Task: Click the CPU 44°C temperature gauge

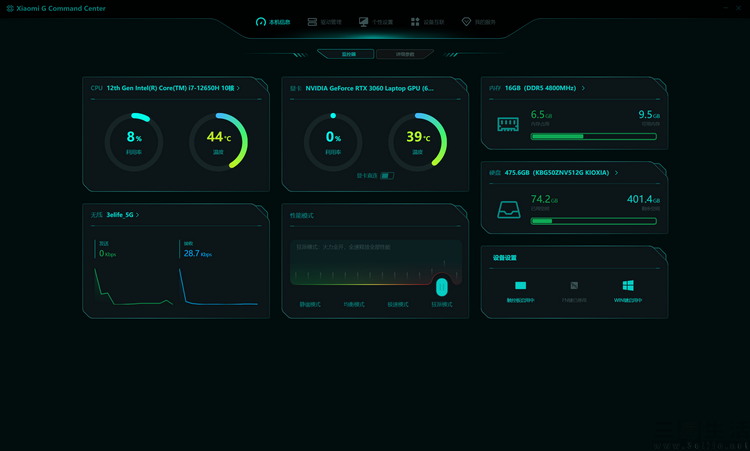Action: click(x=219, y=142)
